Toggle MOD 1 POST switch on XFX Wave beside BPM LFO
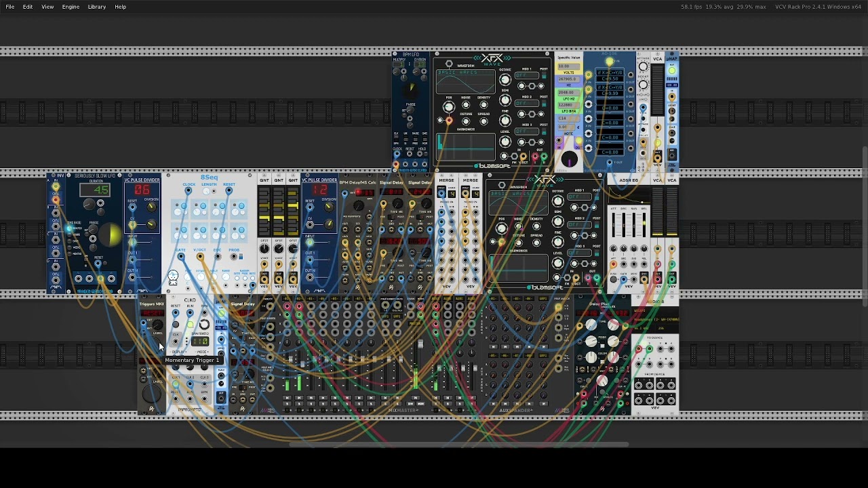The width and height of the screenshot is (868, 488). click(x=544, y=75)
